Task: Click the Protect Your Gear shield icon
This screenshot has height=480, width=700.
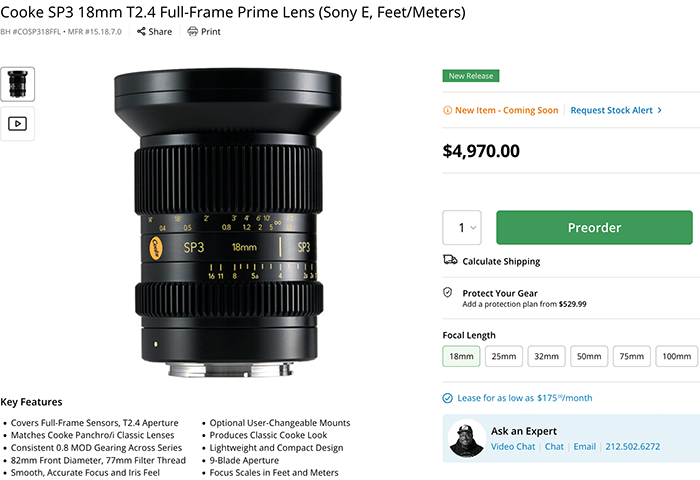Action: click(447, 292)
